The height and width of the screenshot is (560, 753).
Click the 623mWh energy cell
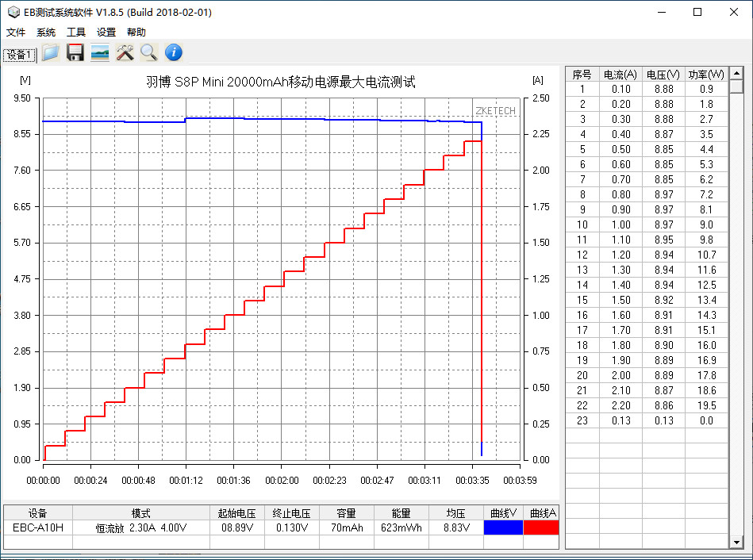[x=401, y=527]
